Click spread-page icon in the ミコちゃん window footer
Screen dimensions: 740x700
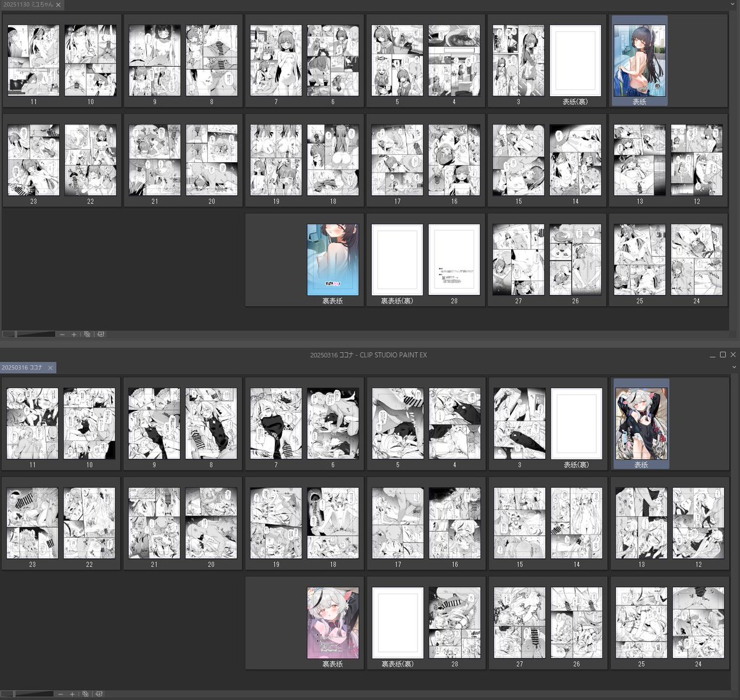click(x=101, y=334)
